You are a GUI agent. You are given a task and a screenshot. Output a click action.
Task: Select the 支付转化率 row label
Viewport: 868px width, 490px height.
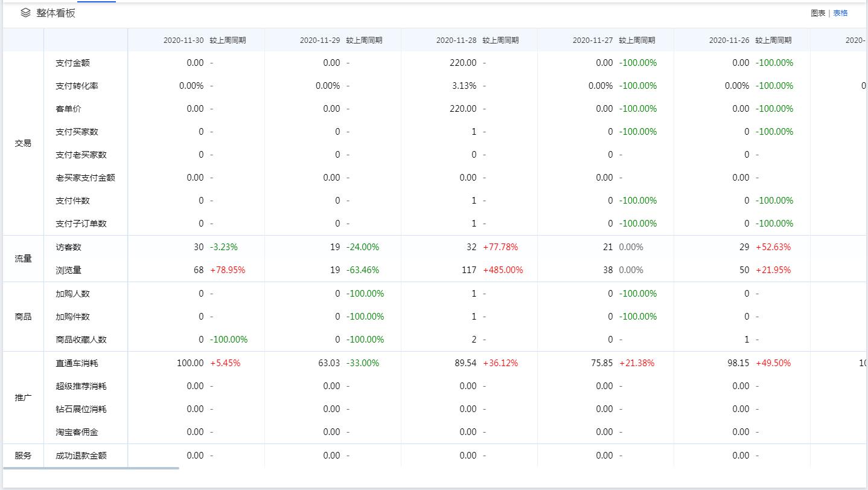pyautogui.click(x=77, y=86)
